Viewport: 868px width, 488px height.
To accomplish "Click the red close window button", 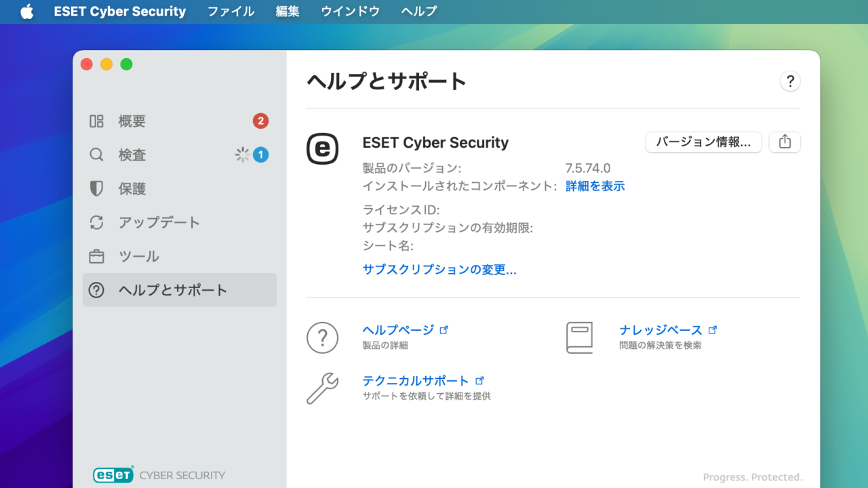I will (87, 64).
